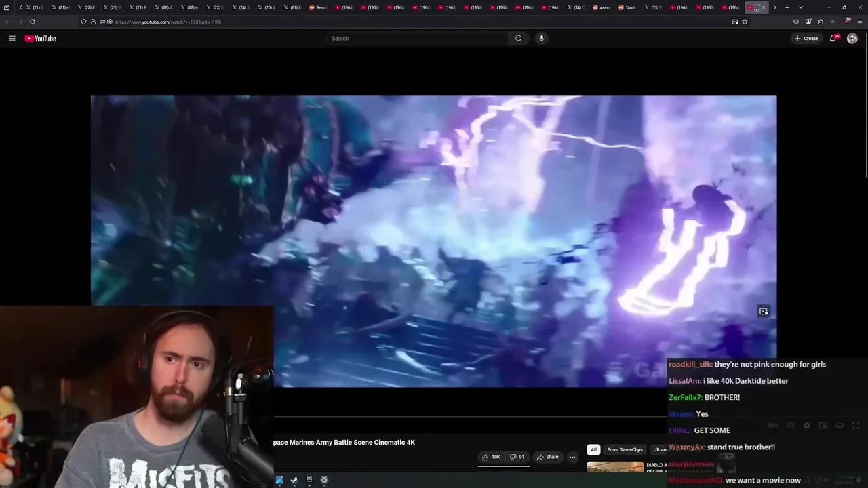Share the Space Marines video
Image resolution: width=868 pixels, height=488 pixels.
coord(548,457)
